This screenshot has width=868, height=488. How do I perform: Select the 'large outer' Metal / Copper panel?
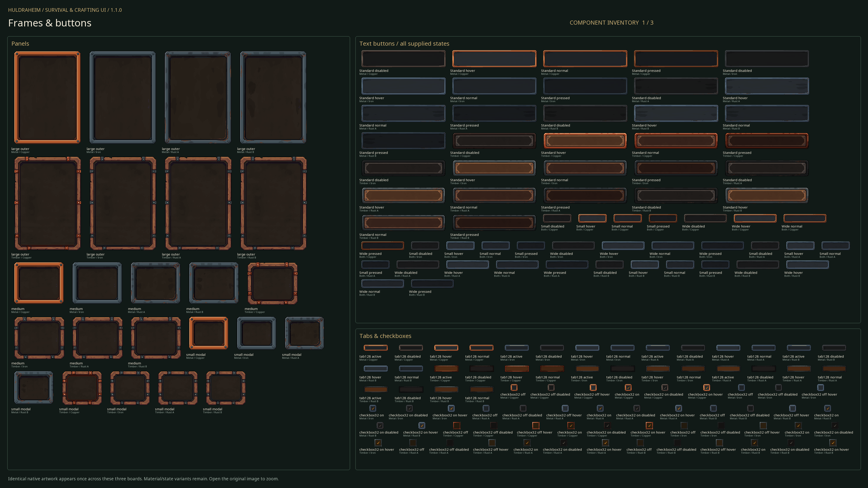(47, 98)
